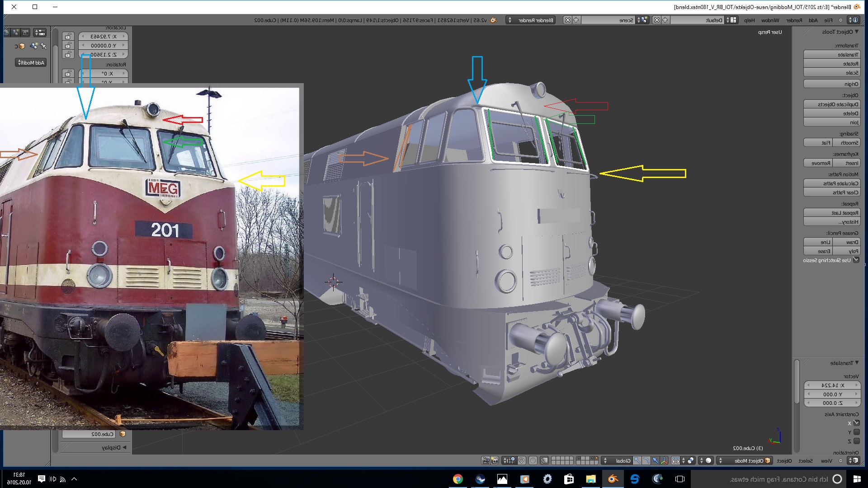Image resolution: width=868 pixels, height=488 pixels.
Task: Open the modifiers wrench tab icon
Action: click(43, 46)
